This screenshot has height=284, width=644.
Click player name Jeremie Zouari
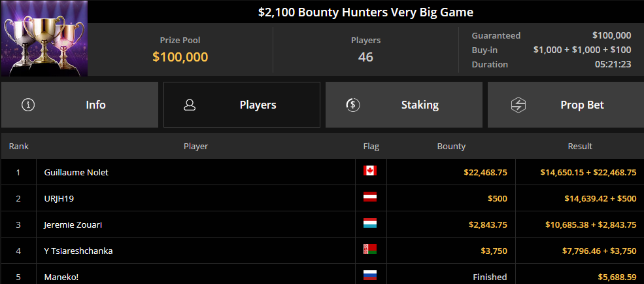[x=73, y=225]
